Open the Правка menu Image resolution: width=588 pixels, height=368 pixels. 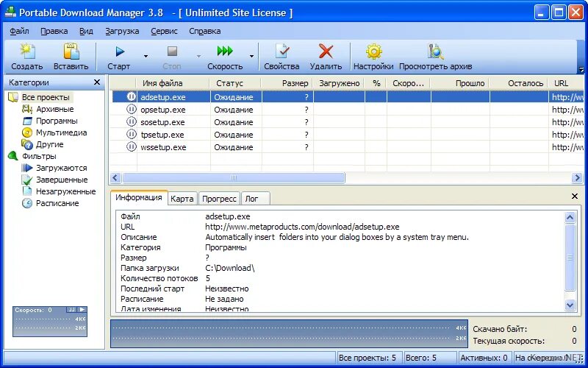point(54,31)
